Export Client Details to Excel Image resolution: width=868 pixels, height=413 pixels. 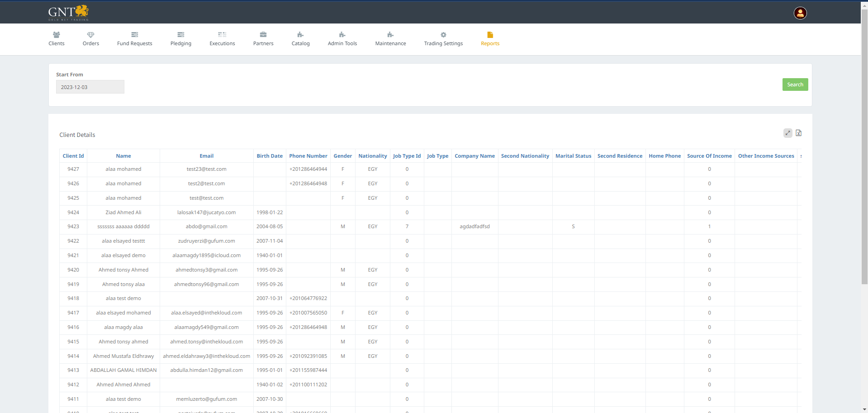click(x=799, y=133)
